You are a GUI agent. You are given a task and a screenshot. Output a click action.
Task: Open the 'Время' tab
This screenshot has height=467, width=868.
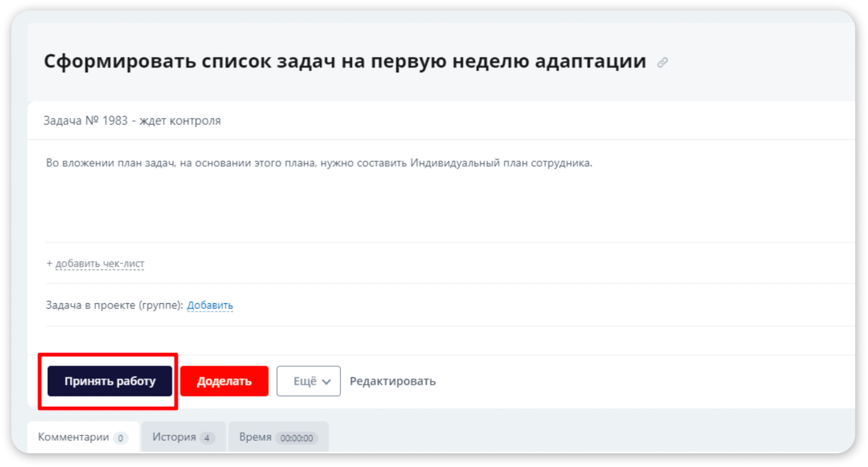(278, 437)
